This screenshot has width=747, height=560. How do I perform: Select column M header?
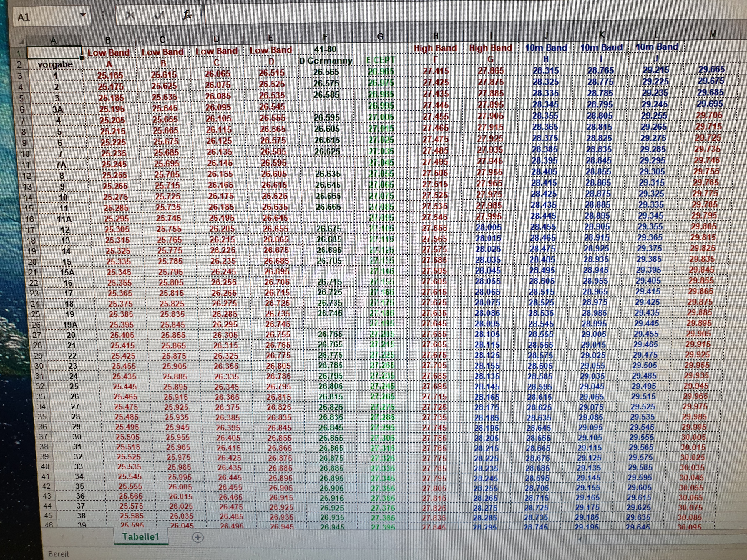(713, 34)
